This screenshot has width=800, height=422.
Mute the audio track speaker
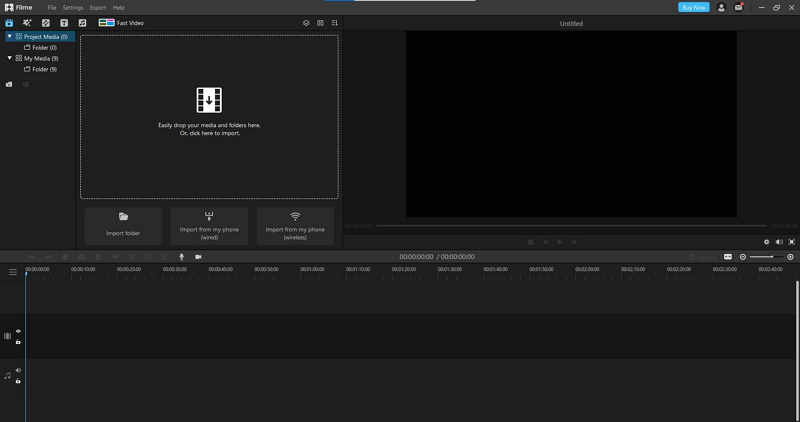pos(18,370)
